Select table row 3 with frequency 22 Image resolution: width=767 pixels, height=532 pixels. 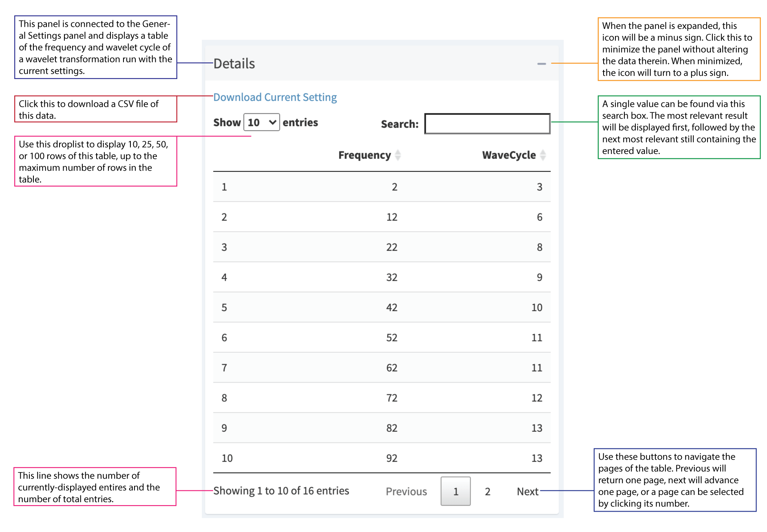coord(381,247)
